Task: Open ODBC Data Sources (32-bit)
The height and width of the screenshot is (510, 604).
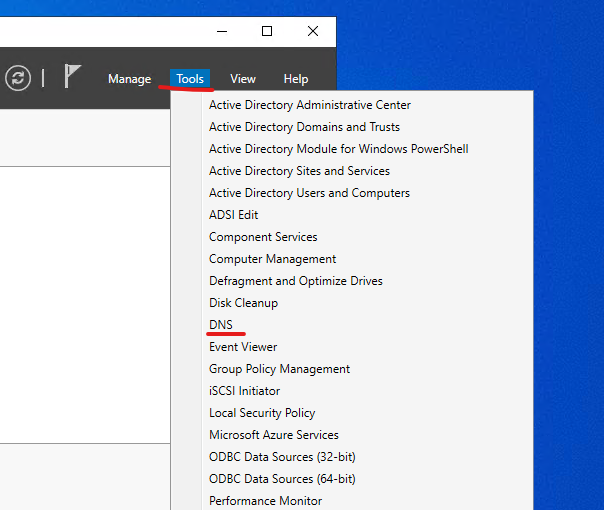Action: (282, 457)
